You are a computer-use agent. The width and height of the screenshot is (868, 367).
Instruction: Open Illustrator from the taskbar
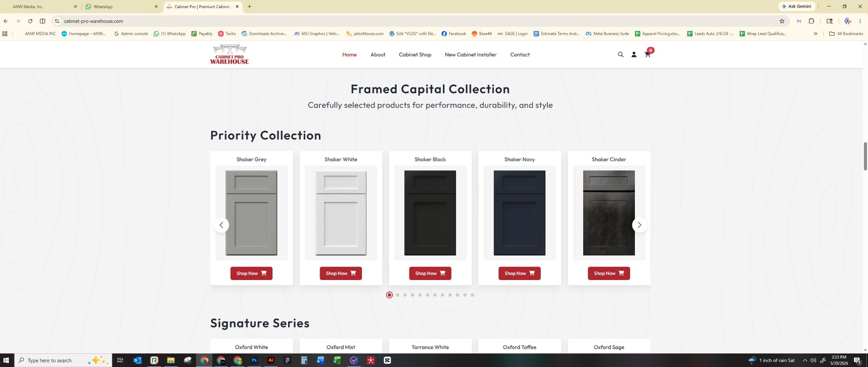point(271,360)
